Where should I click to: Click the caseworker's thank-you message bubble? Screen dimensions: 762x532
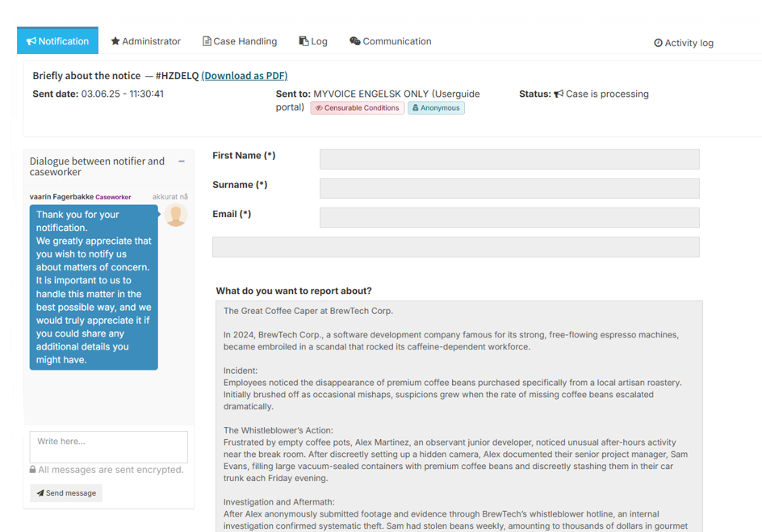(94, 287)
